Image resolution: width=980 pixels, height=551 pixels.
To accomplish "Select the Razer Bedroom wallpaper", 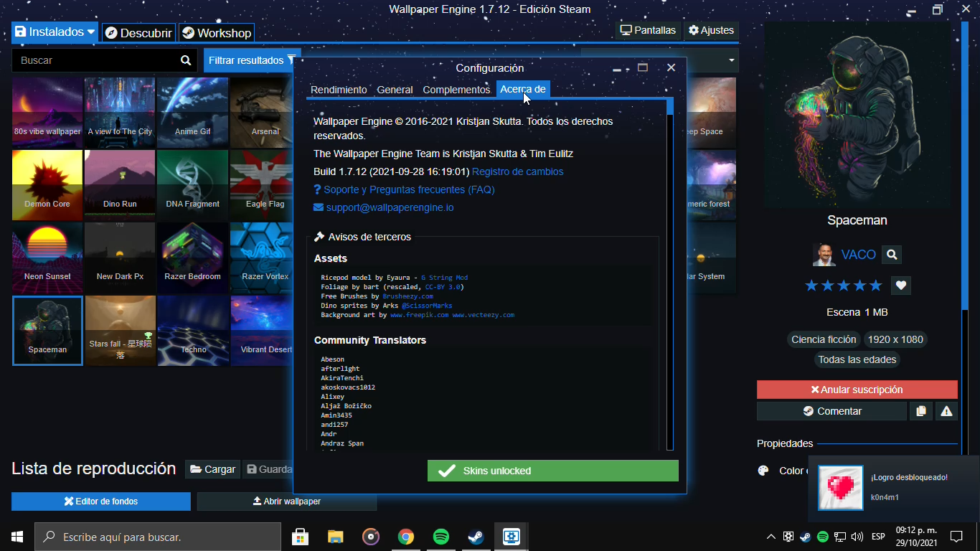I will (x=192, y=258).
